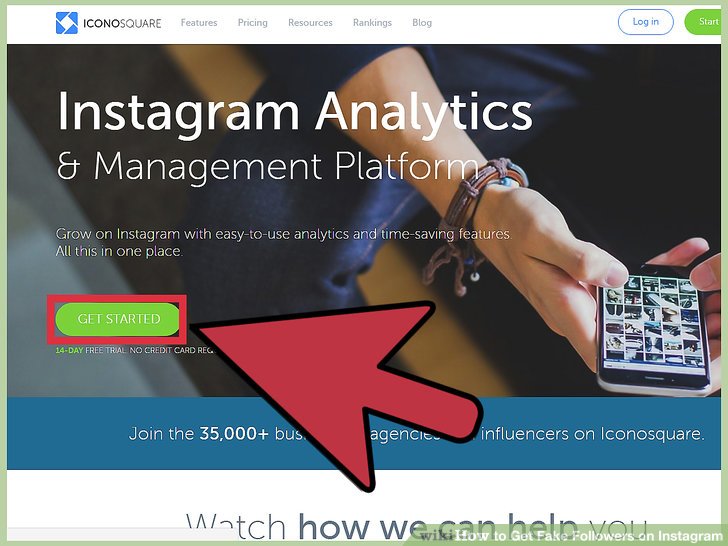The image size is (728, 546).
Task: Click the Instagram Analytics headline
Action: [x=295, y=113]
